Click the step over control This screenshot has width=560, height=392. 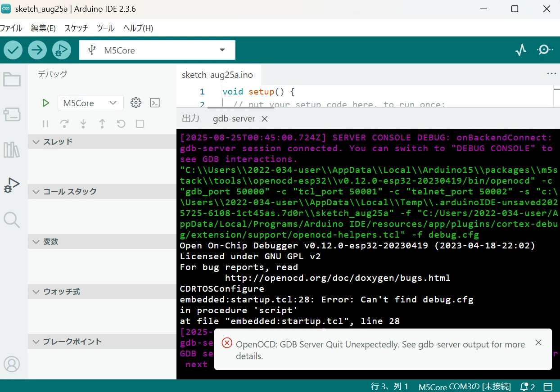coord(64,124)
